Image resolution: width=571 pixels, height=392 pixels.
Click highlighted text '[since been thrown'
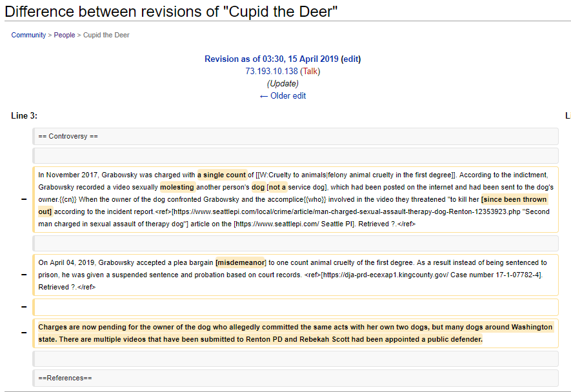coord(514,199)
